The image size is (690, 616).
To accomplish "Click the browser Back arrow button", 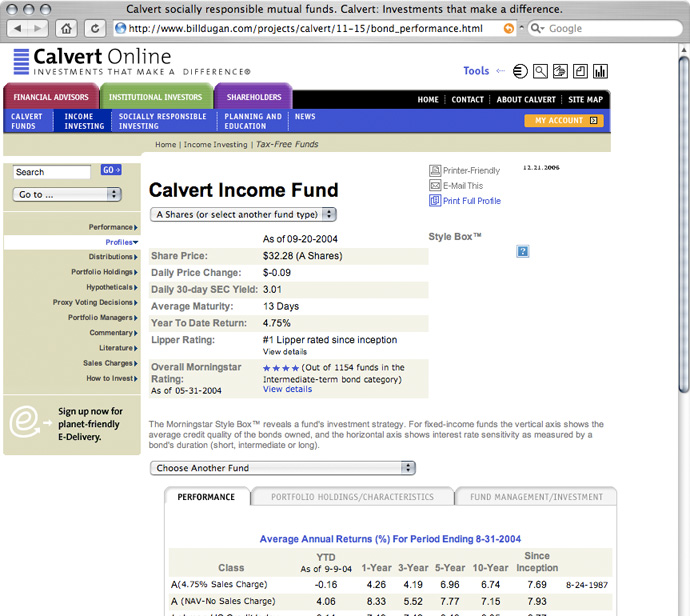I will (x=18, y=29).
